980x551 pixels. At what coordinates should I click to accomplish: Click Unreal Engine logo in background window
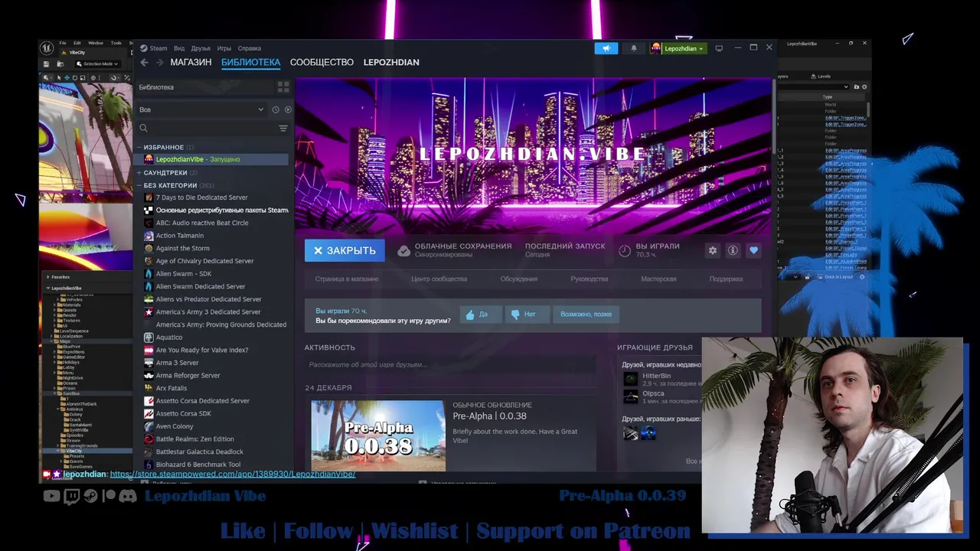click(x=47, y=47)
